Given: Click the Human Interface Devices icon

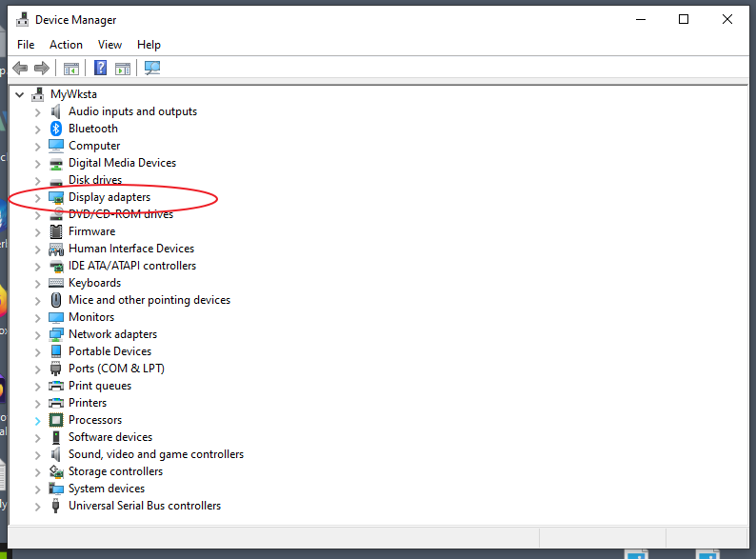Looking at the screenshot, I should [x=56, y=249].
